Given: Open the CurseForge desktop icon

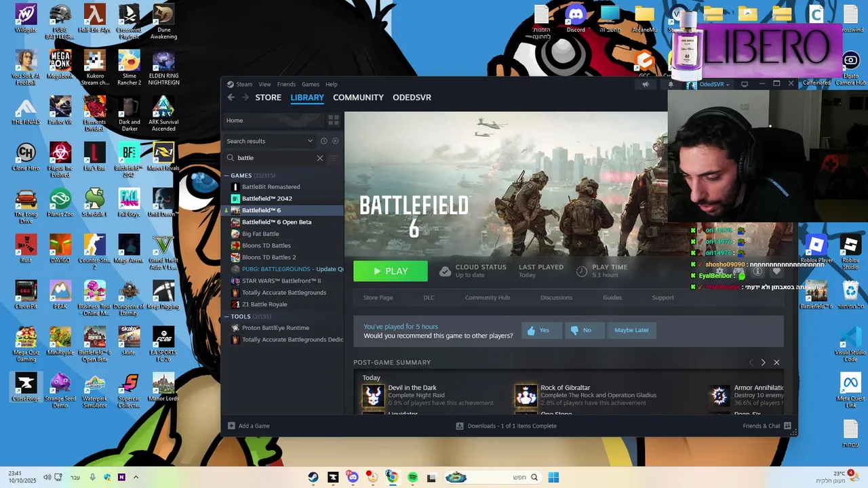Looking at the screenshot, I should (x=26, y=387).
